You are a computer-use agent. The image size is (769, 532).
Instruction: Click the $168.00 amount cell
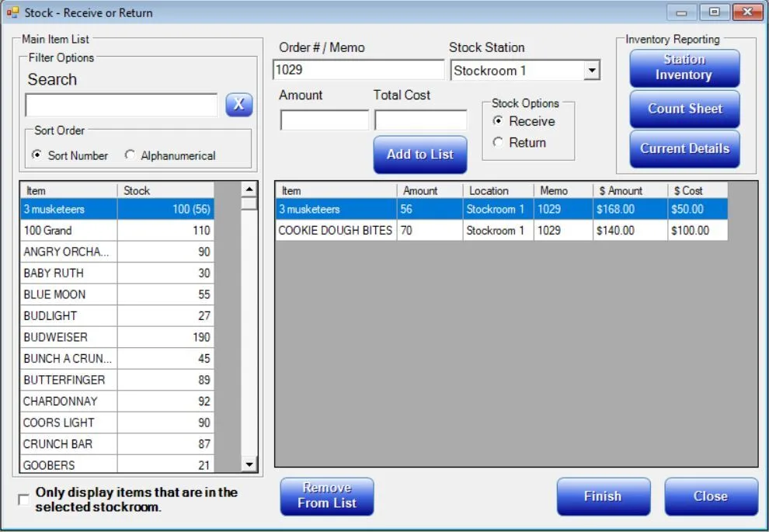(630, 209)
